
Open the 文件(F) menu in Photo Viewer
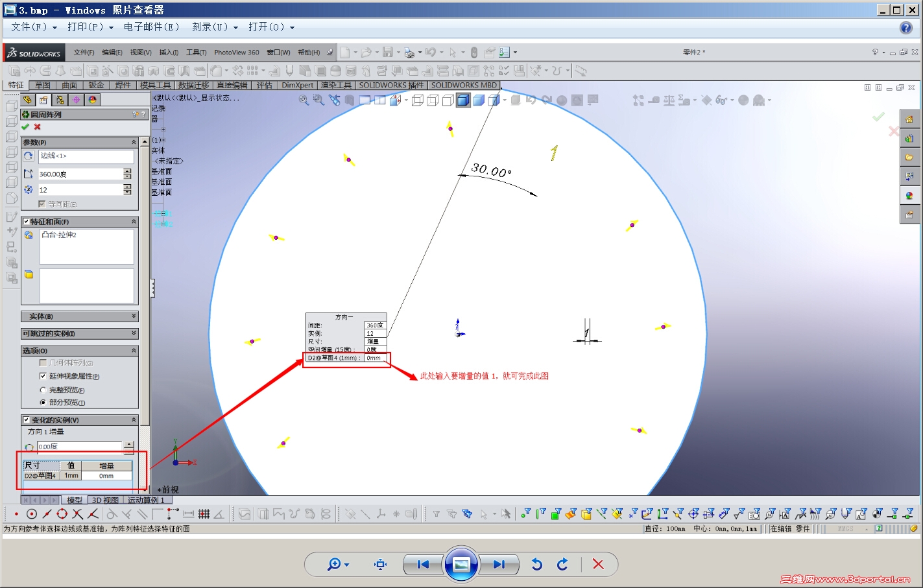tap(34, 27)
